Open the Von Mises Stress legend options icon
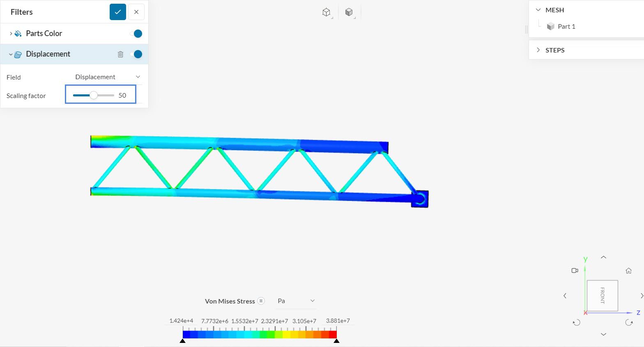 261,301
